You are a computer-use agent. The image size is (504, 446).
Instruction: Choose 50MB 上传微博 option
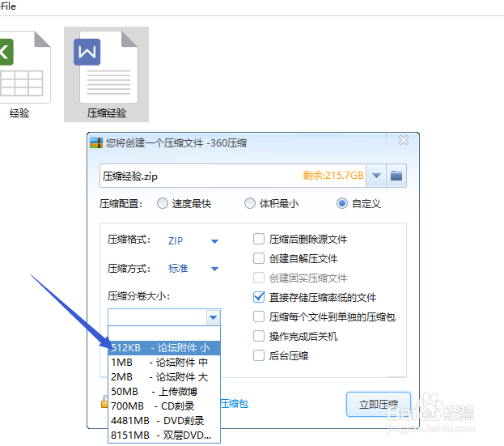click(164, 391)
